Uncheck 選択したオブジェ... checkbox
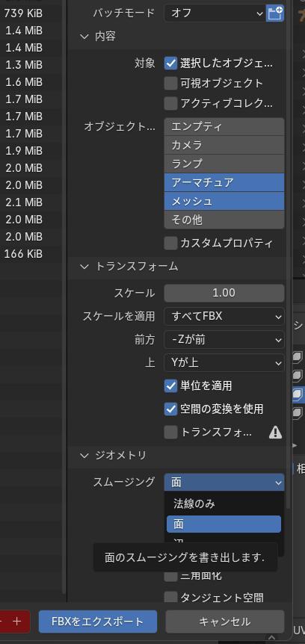The image size is (305, 644). pyautogui.click(x=170, y=64)
